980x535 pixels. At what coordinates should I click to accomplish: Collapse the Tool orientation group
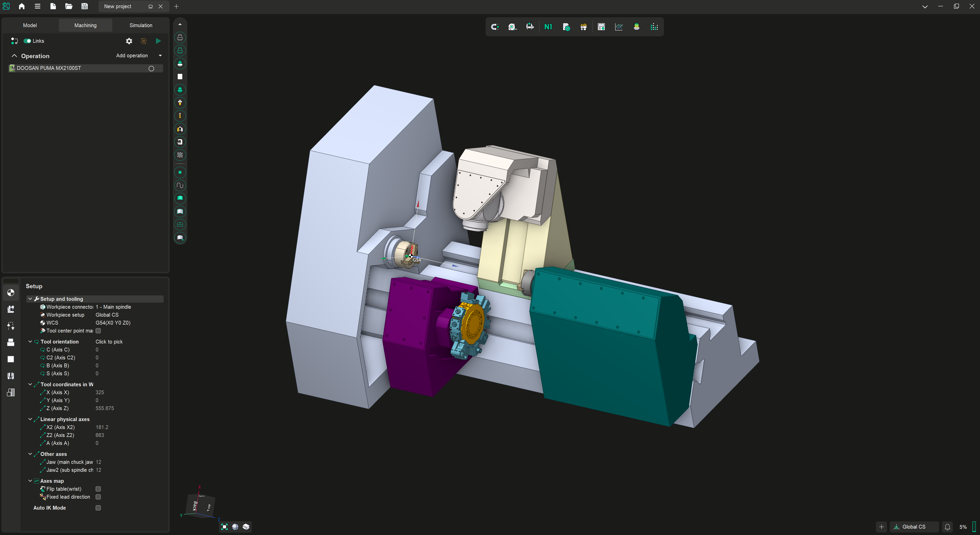30,341
